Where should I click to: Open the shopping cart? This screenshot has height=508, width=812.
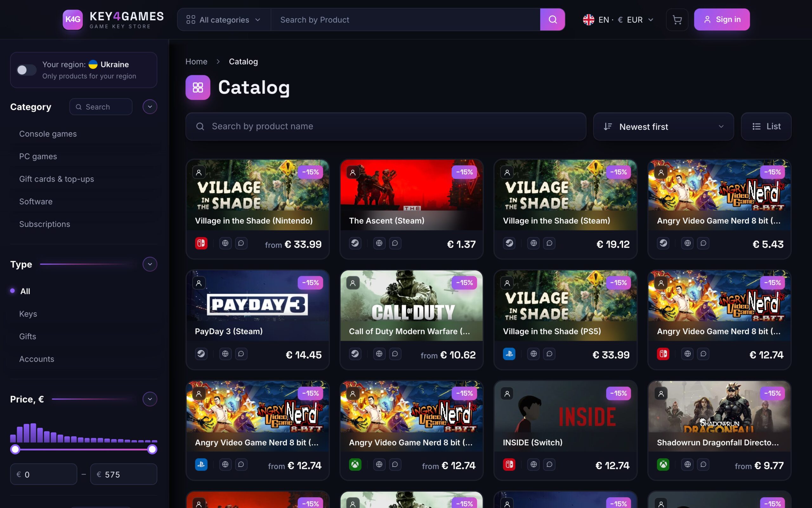tap(677, 19)
